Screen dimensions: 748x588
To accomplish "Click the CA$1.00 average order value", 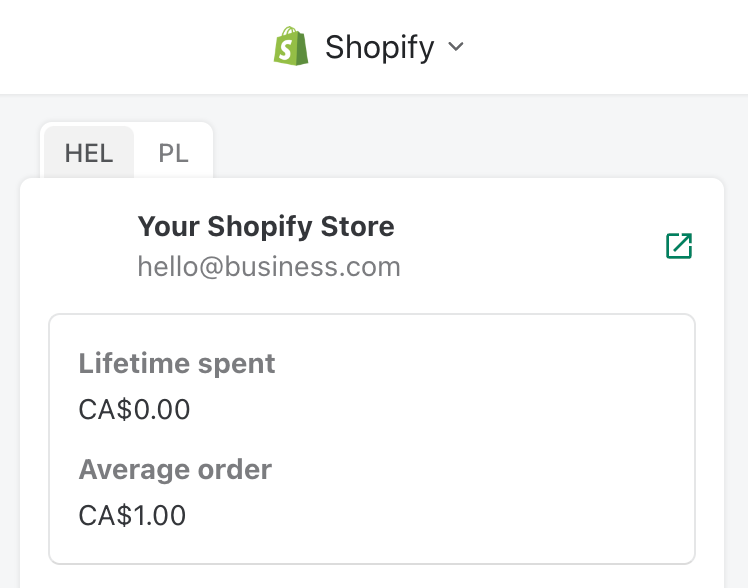I will pos(132,516).
